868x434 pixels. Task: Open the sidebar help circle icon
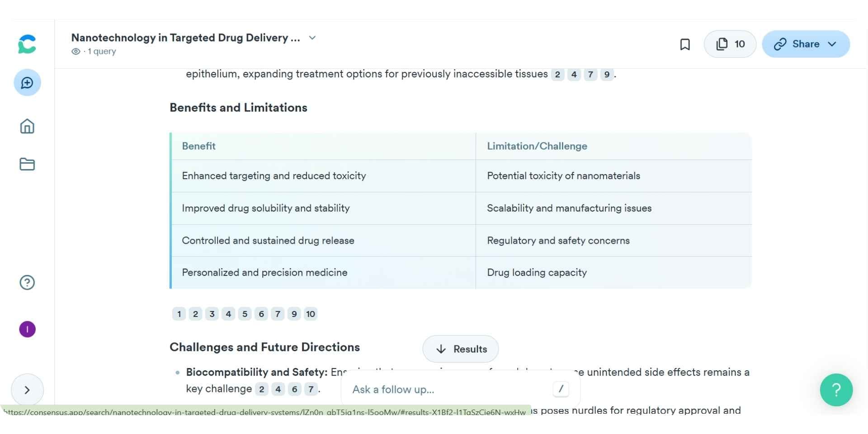(x=27, y=283)
